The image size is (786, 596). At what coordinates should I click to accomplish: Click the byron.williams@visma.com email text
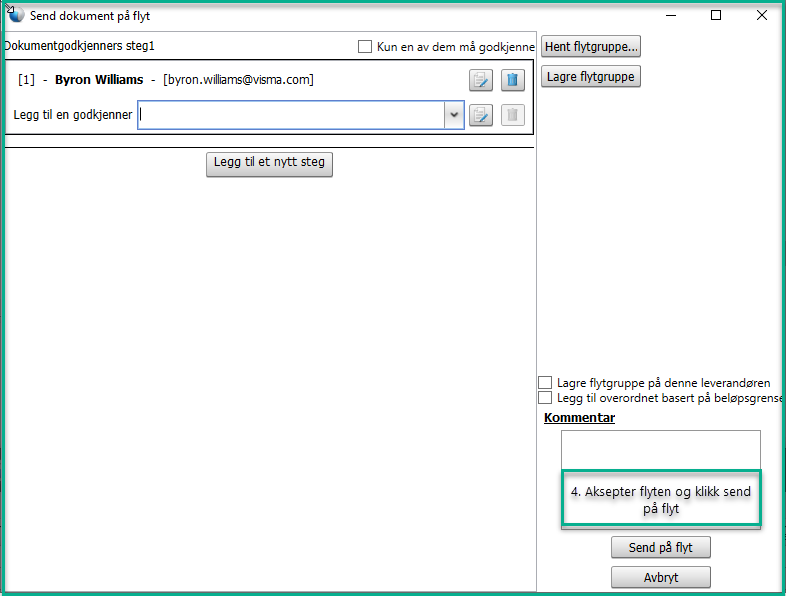point(238,80)
